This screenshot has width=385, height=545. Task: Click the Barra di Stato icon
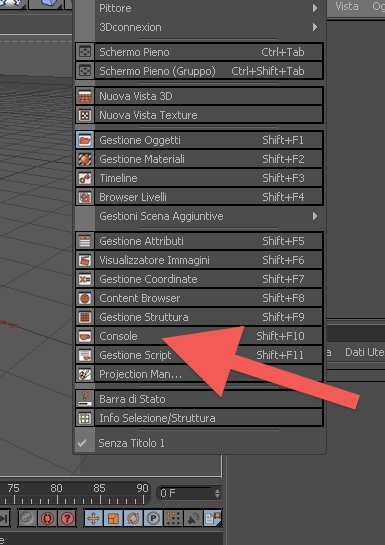click(x=85, y=399)
